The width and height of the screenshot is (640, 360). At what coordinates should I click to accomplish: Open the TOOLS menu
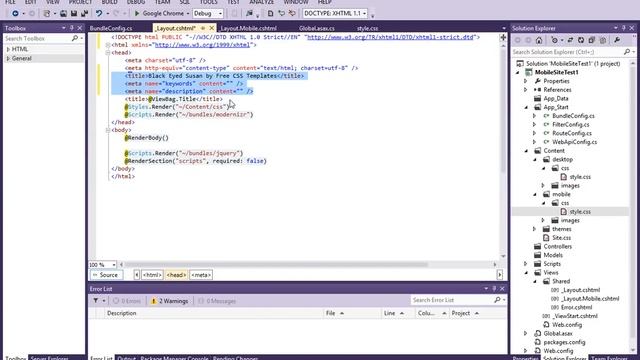point(209,2)
